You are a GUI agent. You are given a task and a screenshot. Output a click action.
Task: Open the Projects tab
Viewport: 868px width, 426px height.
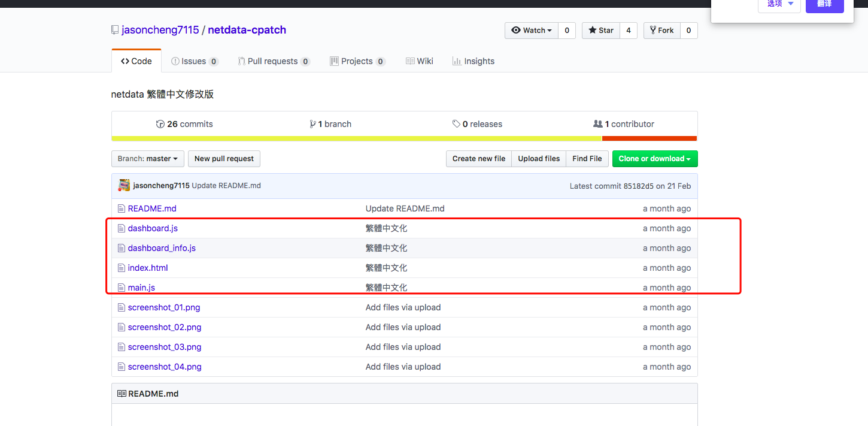(x=357, y=61)
